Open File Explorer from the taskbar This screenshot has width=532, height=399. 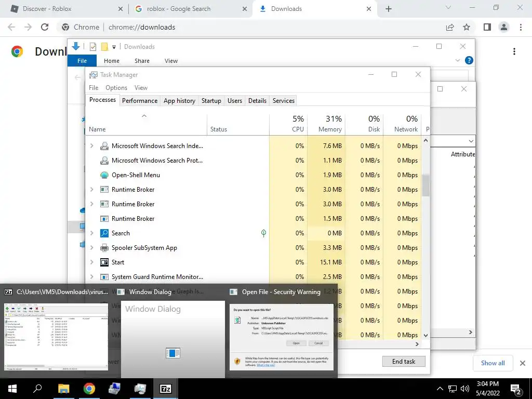click(x=63, y=389)
